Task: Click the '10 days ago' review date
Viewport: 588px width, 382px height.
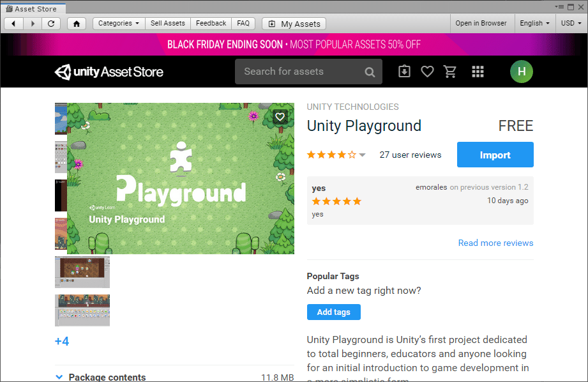Action: [508, 201]
